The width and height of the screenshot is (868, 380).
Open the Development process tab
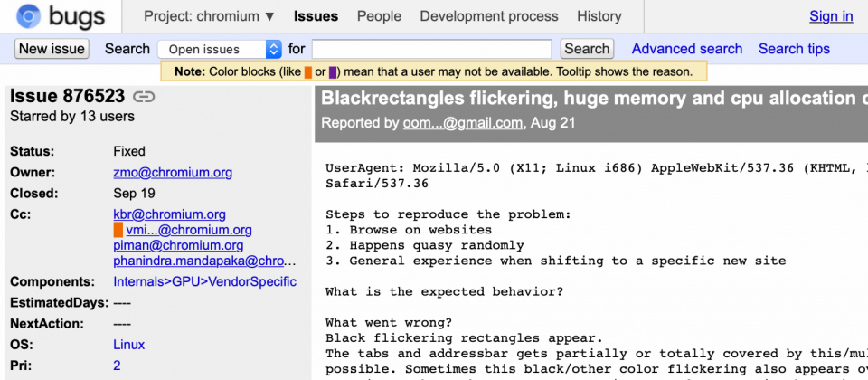tap(489, 16)
